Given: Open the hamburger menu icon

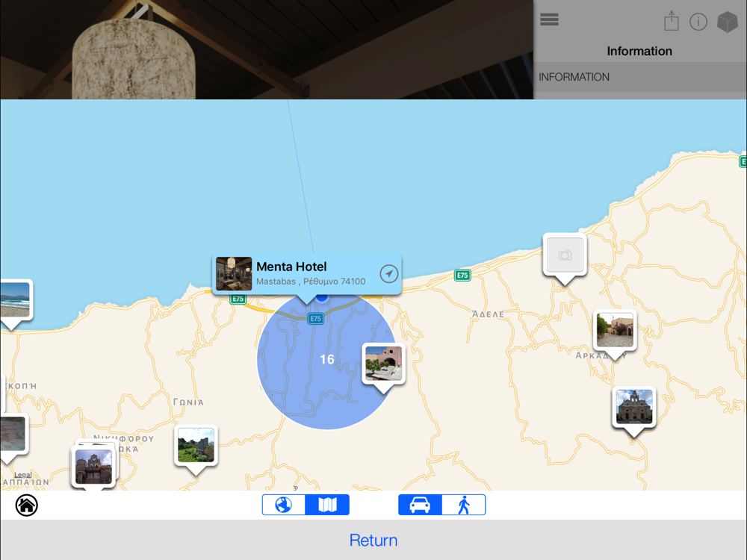Looking at the screenshot, I should (549, 19).
